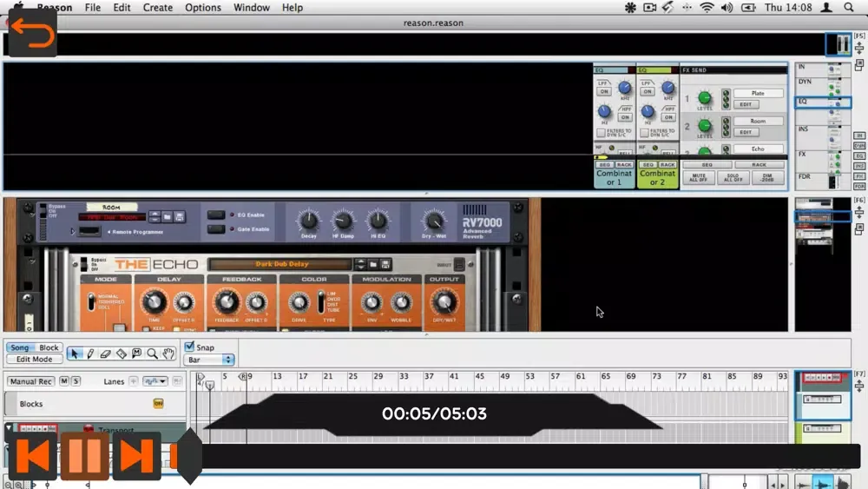868x489 pixels.
Task: Click the DIM -20dB button
Action: tap(767, 177)
